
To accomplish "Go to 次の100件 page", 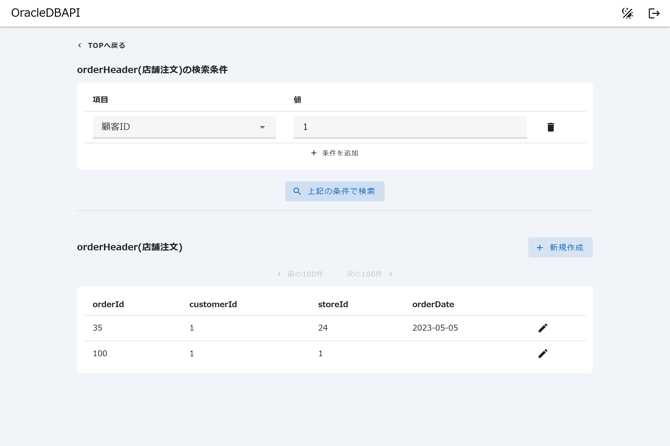I will (369, 274).
